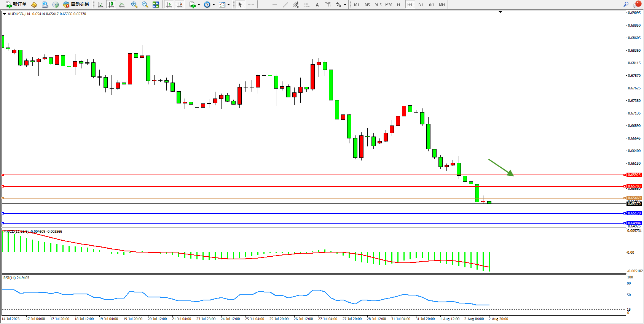
Task: Select the draw trendline tool
Action: click(285, 5)
